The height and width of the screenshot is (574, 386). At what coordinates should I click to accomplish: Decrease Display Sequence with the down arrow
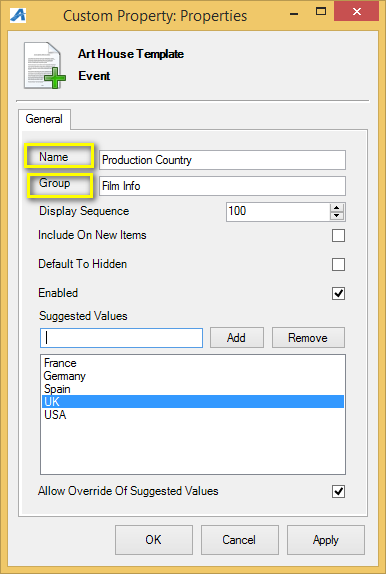pos(337,216)
